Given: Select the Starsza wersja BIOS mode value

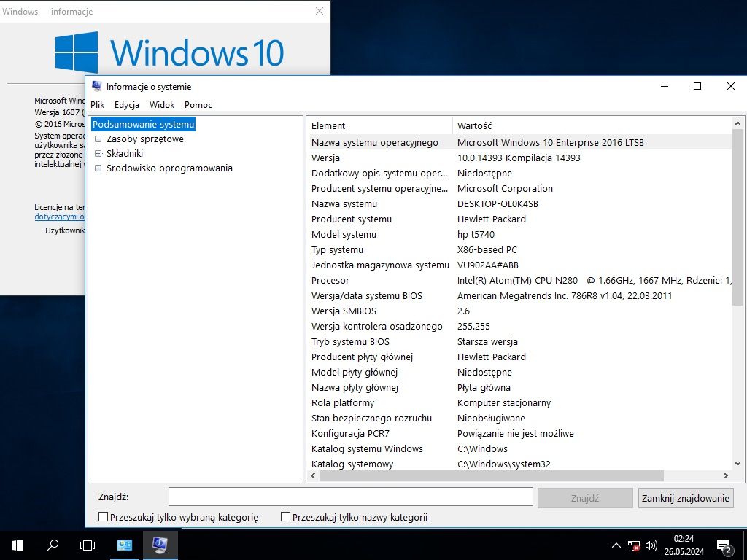Looking at the screenshot, I should [487, 341].
